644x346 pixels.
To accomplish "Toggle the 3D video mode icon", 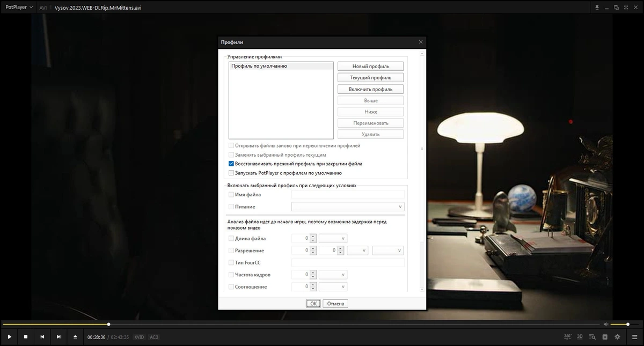I will click(580, 337).
